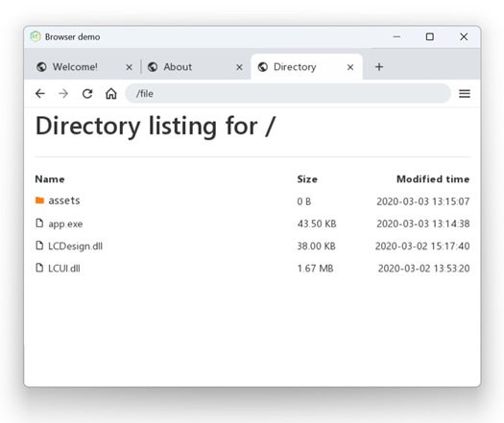
Task: Click the Name column header
Action: pos(50,179)
